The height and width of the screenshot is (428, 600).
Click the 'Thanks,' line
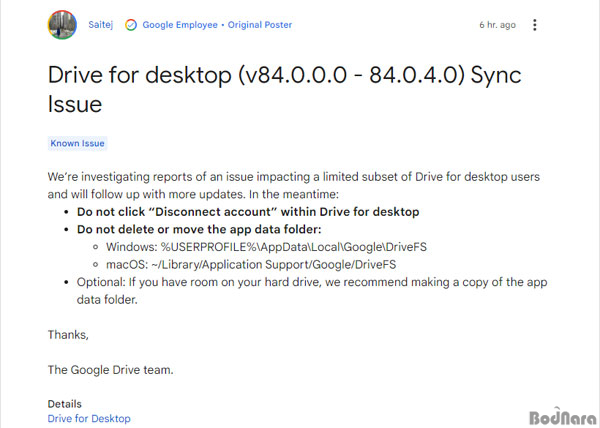pos(68,335)
